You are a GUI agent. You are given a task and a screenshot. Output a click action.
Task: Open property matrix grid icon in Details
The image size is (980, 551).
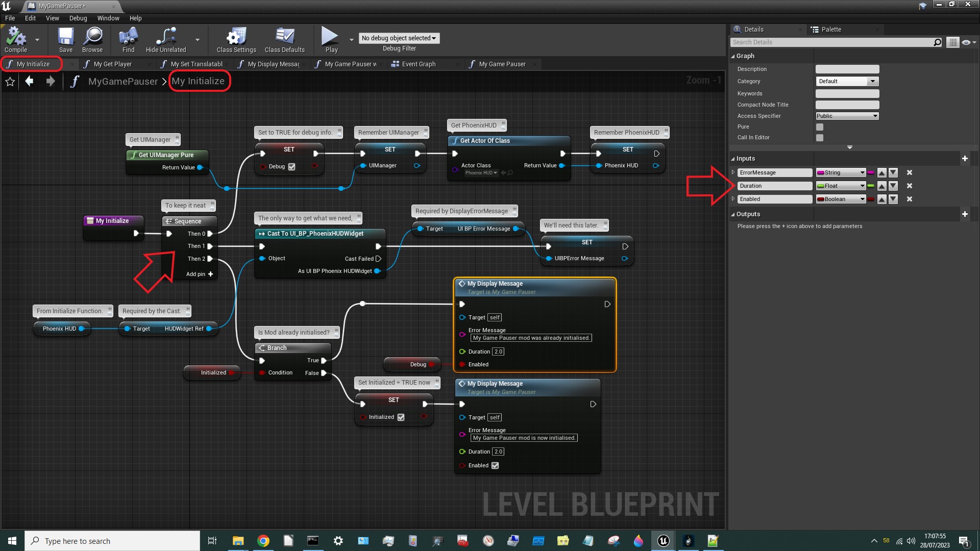click(x=952, y=42)
